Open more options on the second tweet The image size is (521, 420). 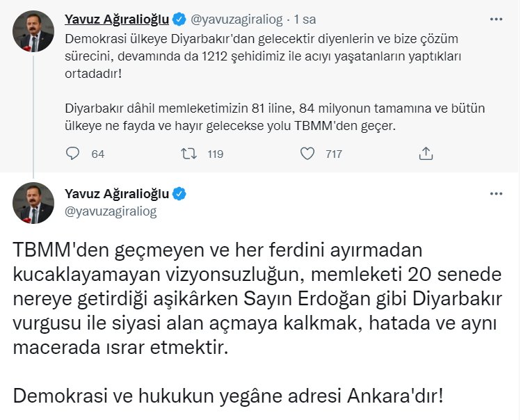point(495,194)
